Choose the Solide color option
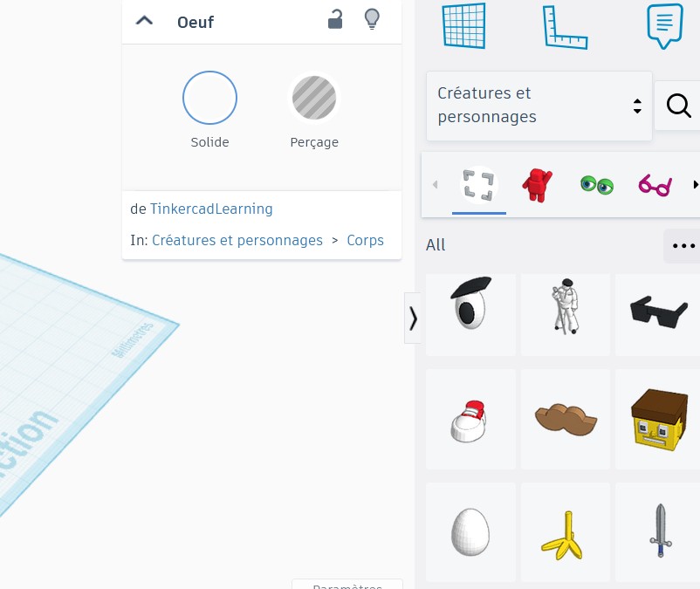Screen dimensions: 700x589 point(209,98)
